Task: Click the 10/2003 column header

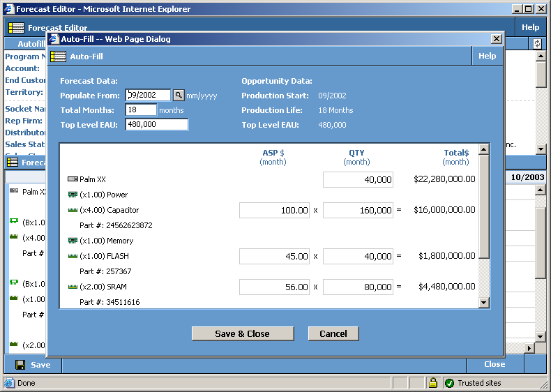Action: (x=527, y=177)
